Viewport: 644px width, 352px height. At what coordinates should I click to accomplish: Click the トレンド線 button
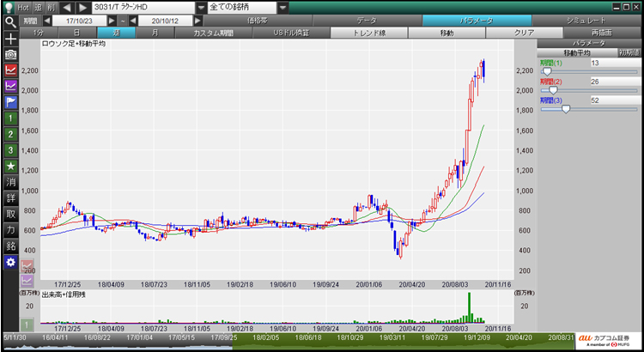coord(369,33)
